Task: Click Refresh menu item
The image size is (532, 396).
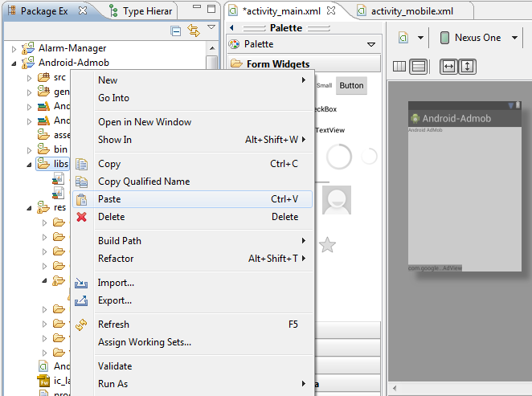Action: click(x=192, y=325)
